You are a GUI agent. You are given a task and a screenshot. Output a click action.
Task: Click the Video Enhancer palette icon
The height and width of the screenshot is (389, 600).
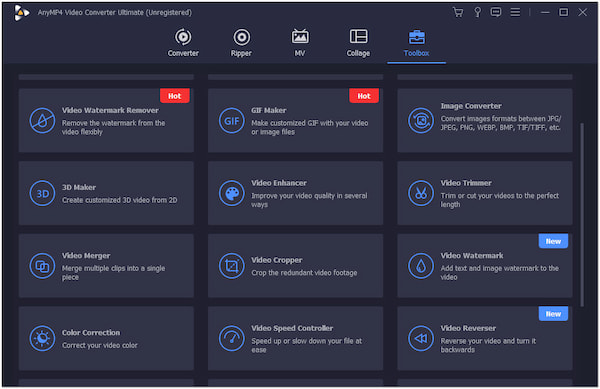click(232, 193)
